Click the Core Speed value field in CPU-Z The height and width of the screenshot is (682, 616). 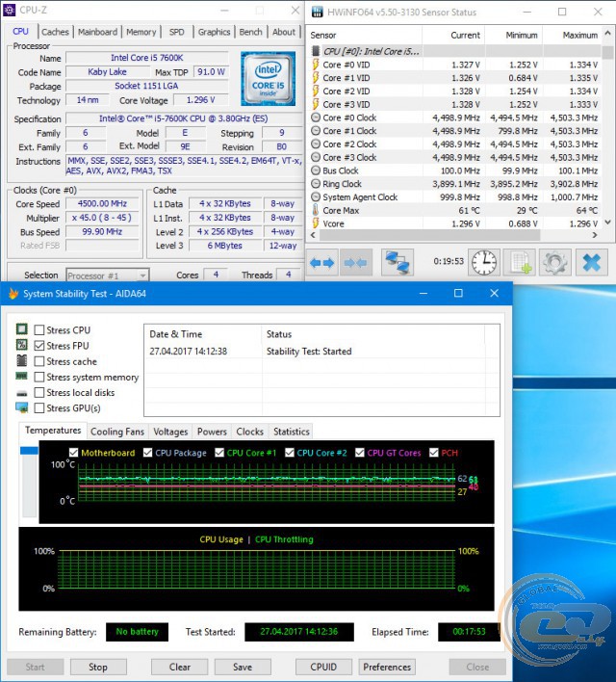coord(102,203)
